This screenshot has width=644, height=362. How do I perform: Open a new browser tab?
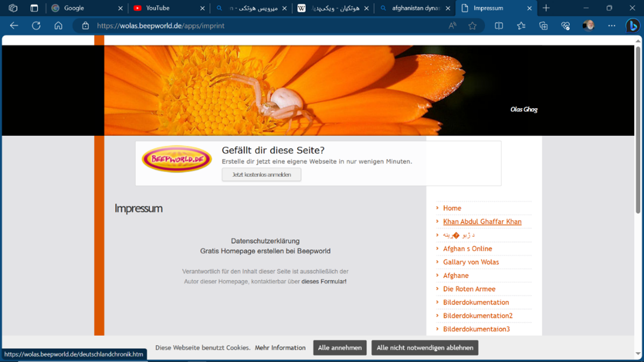(x=546, y=8)
